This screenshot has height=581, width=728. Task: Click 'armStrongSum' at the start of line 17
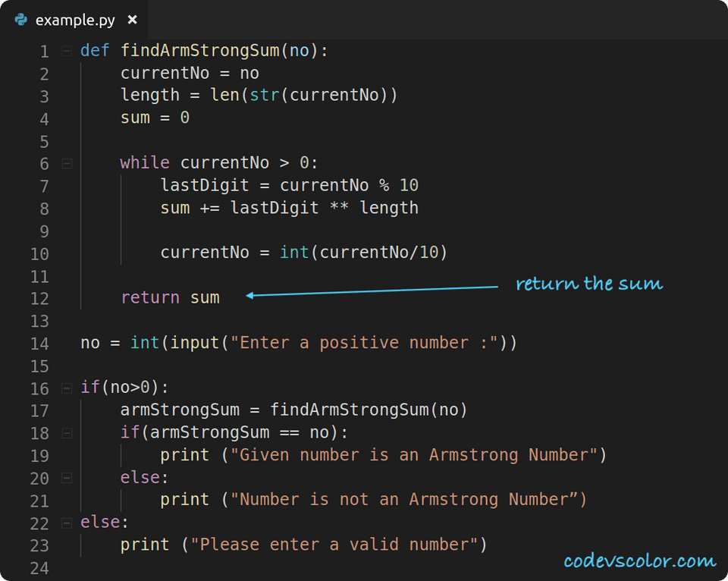(180, 410)
